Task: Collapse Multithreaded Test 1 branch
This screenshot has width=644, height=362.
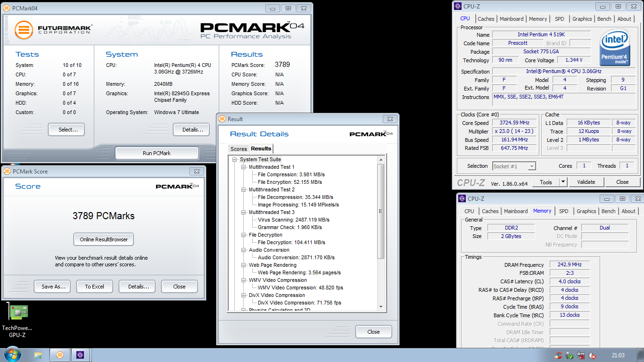Action: pos(244,167)
